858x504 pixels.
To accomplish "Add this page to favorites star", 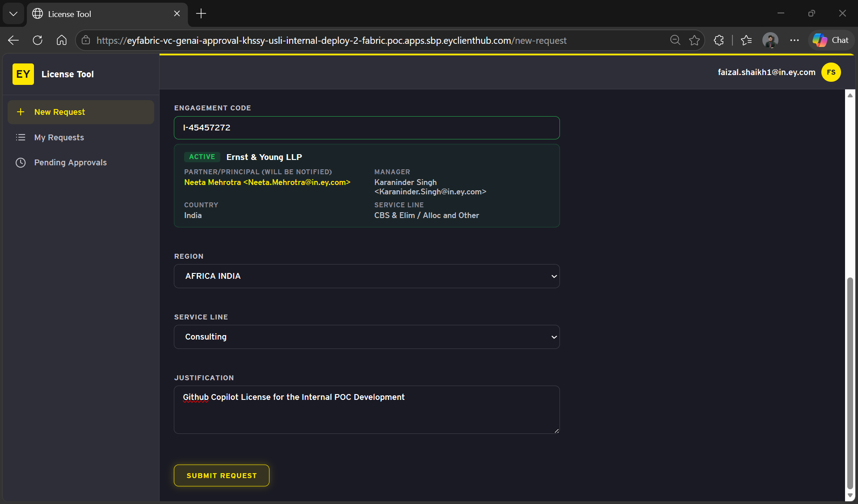I will (694, 40).
